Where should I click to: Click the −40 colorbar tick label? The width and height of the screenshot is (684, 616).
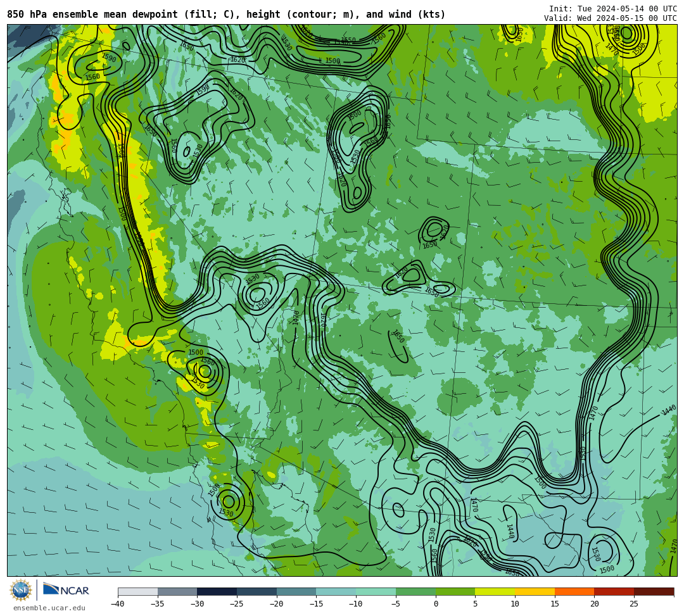[118, 604]
